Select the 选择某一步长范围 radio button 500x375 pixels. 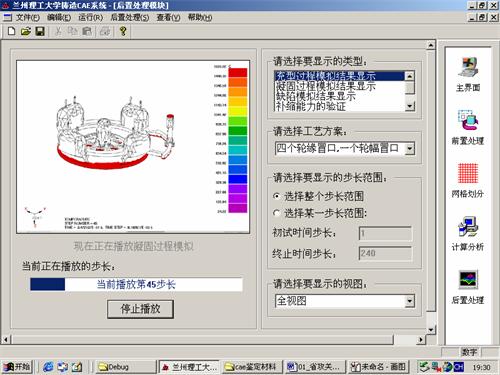pos(277,213)
